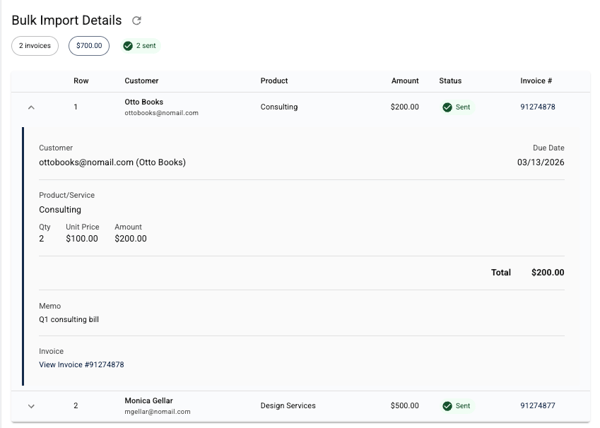
Task: Click the $200.00 value under the detail Amount label
Action: tap(130, 239)
